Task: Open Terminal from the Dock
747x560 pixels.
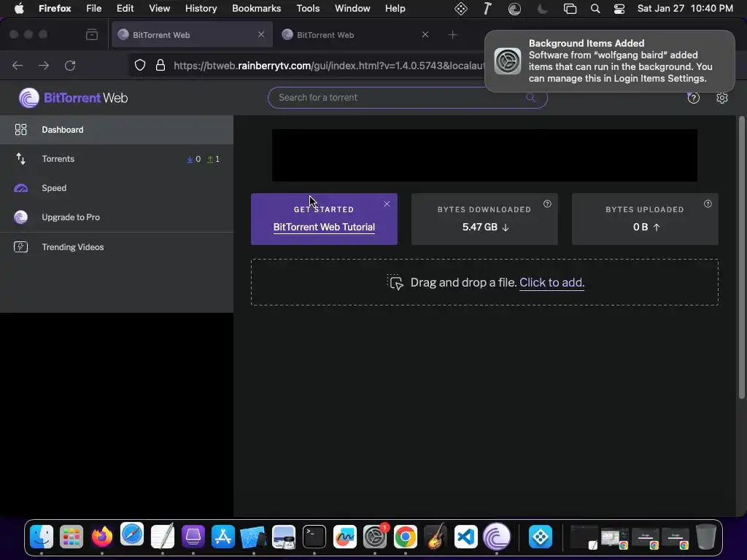Action: pos(314,537)
